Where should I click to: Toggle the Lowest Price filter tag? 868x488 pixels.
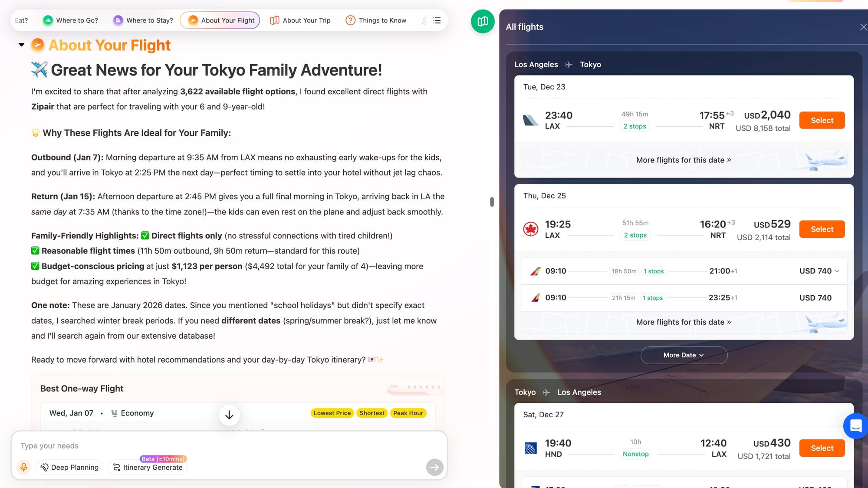point(332,413)
